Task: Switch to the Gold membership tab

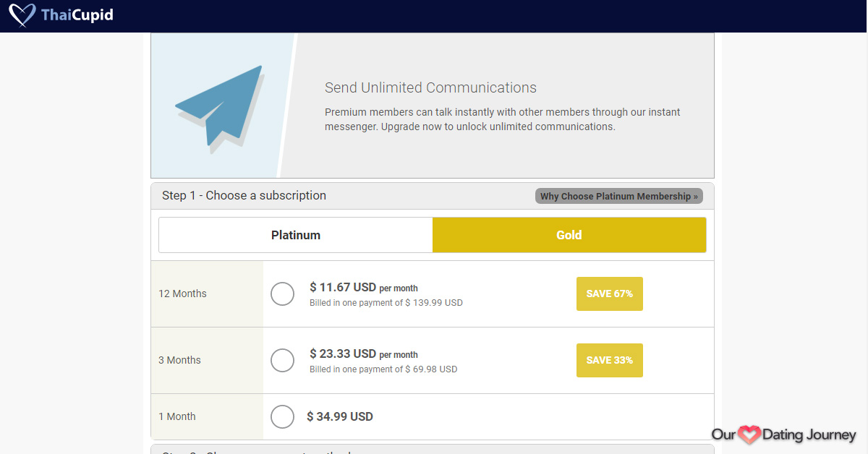Action: pos(569,235)
